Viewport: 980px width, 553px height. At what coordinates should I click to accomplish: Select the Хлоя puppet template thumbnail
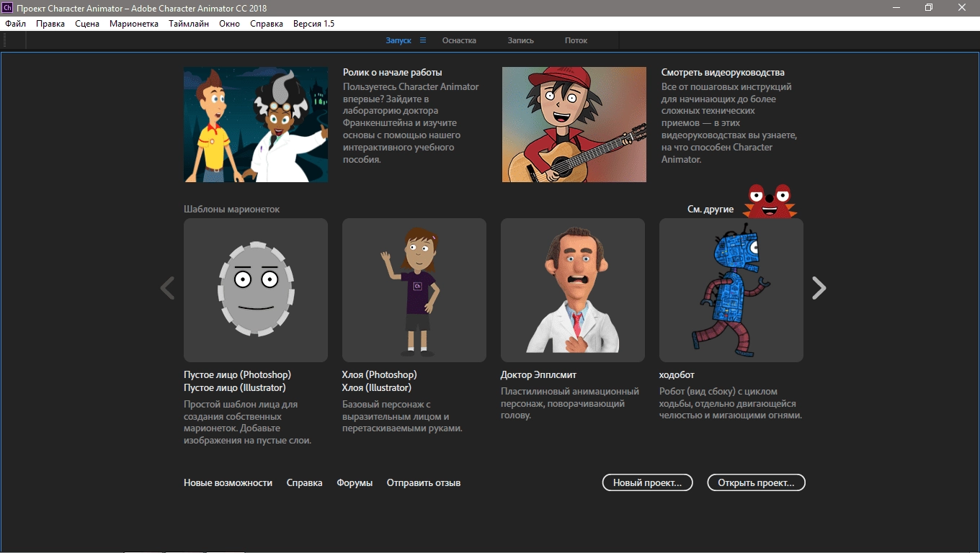tap(414, 290)
